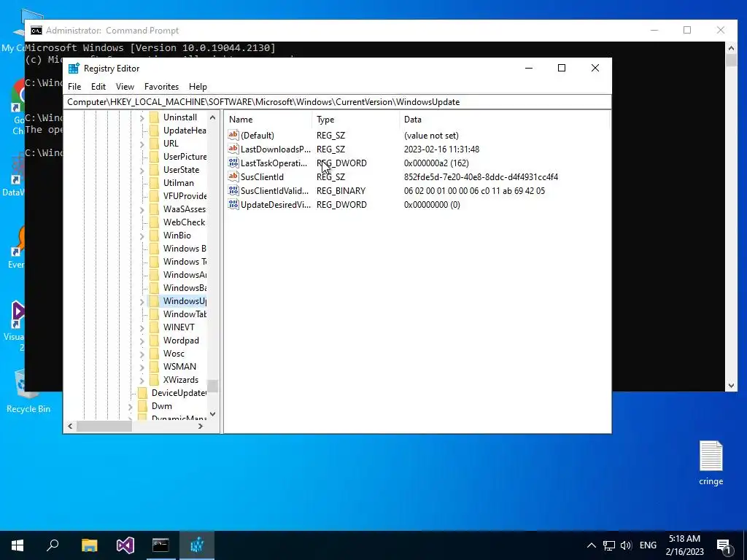Select the Wordpad folder icon in tree

[154, 341]
